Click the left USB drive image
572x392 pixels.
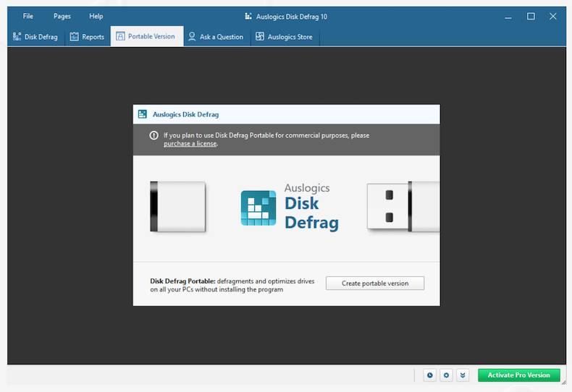177,207
